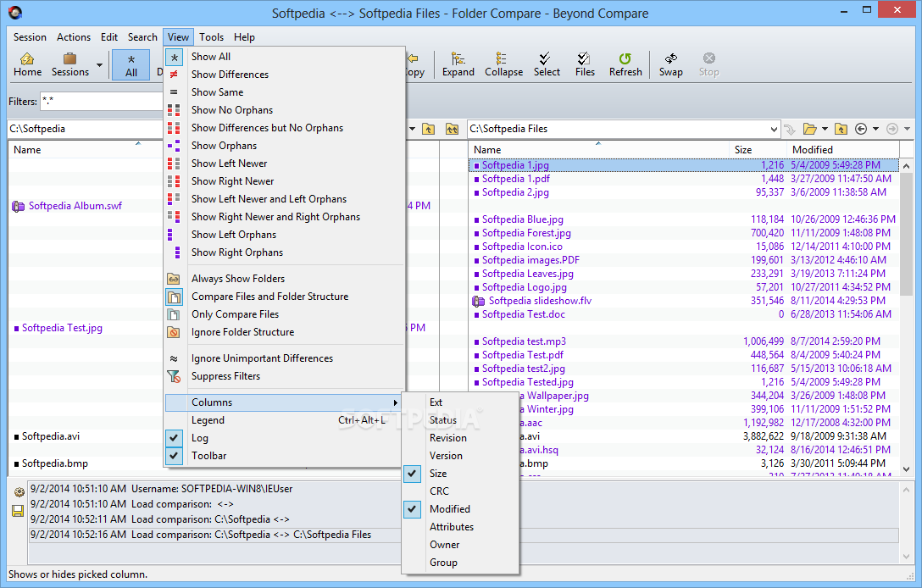Screen dimensions: 922x588
Task: Uncheck the Size column
Action: [x=460, y=474]
